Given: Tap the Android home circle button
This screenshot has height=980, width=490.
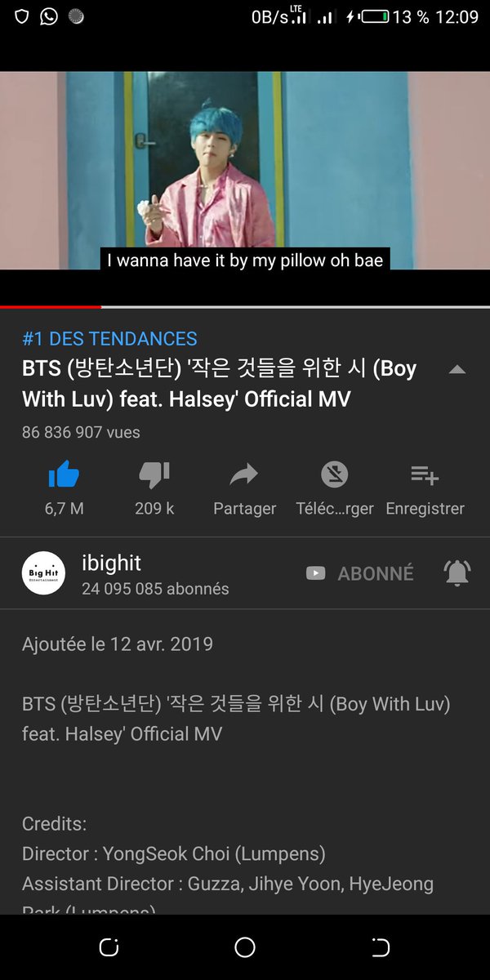Looking at the screenshot, I should pos(245,947).
